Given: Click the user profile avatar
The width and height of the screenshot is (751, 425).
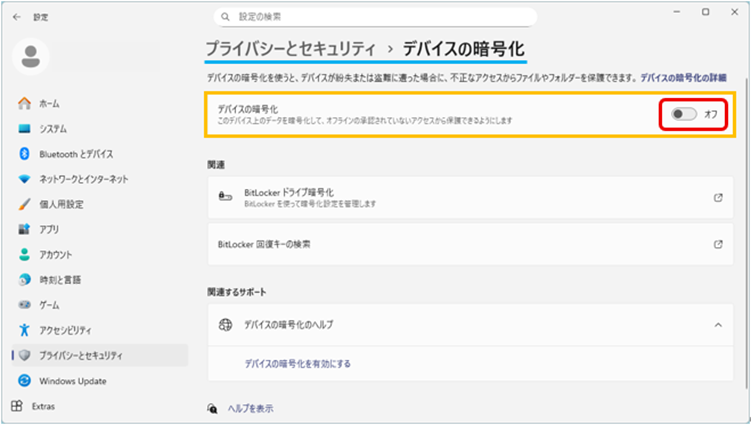Looking at the screenshot, I should coord(31,57).
